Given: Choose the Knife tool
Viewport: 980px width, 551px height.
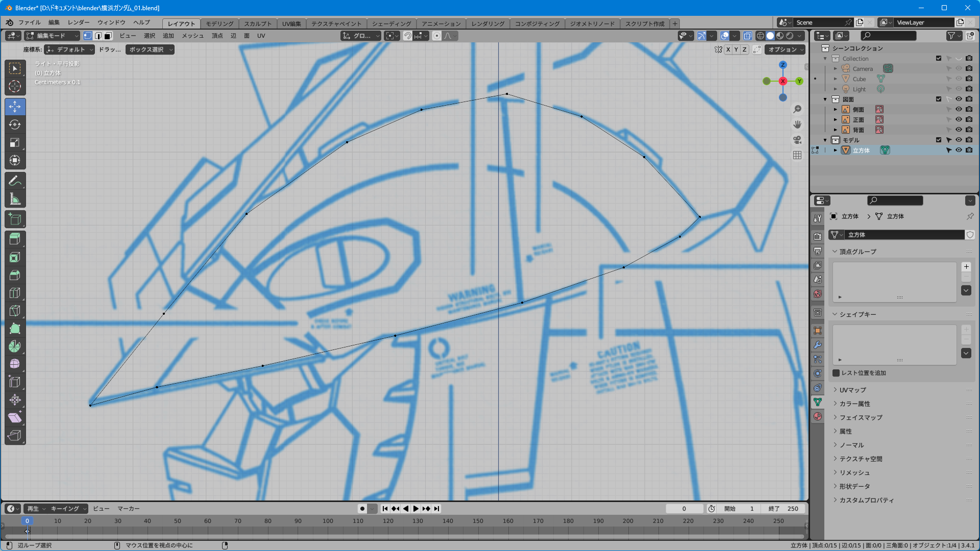Looking at the screenshot, I should coord(15,310).
